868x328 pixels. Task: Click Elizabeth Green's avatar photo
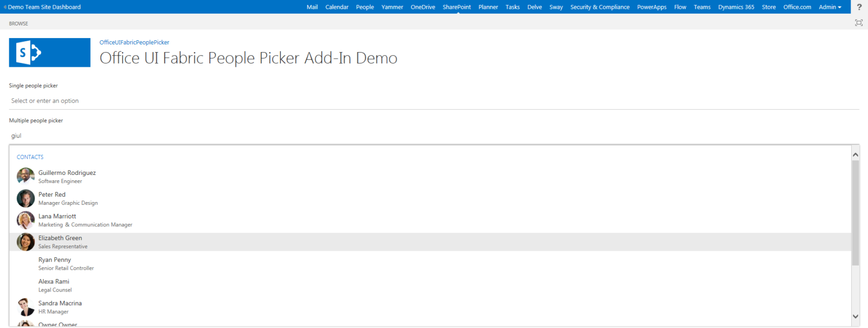coord(25,242)
